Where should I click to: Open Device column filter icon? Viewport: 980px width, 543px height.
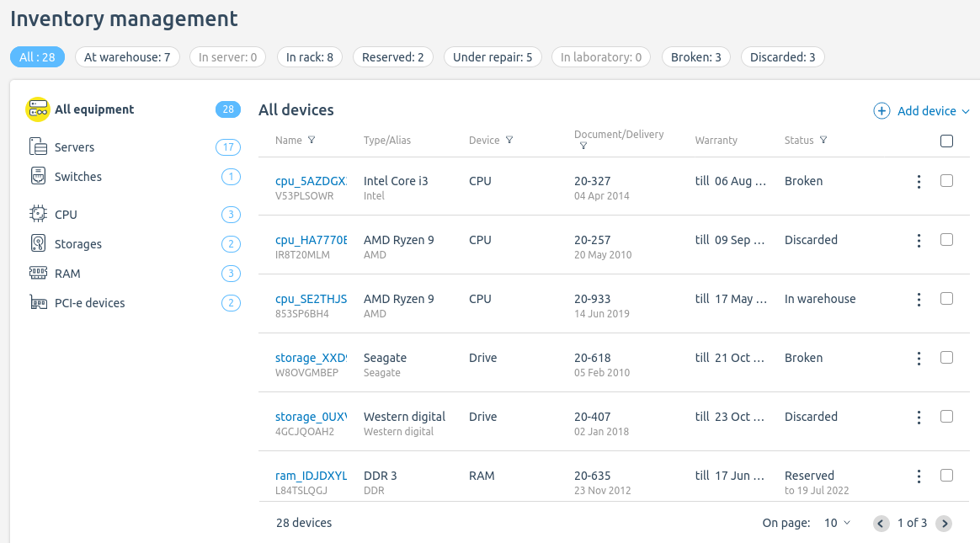509,140
